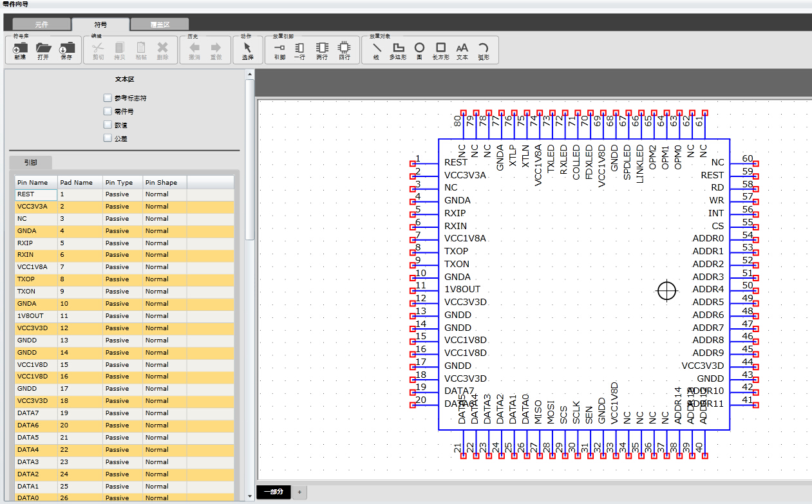
Task: Click the INT pin label on symbol
Action: [716, 213]
